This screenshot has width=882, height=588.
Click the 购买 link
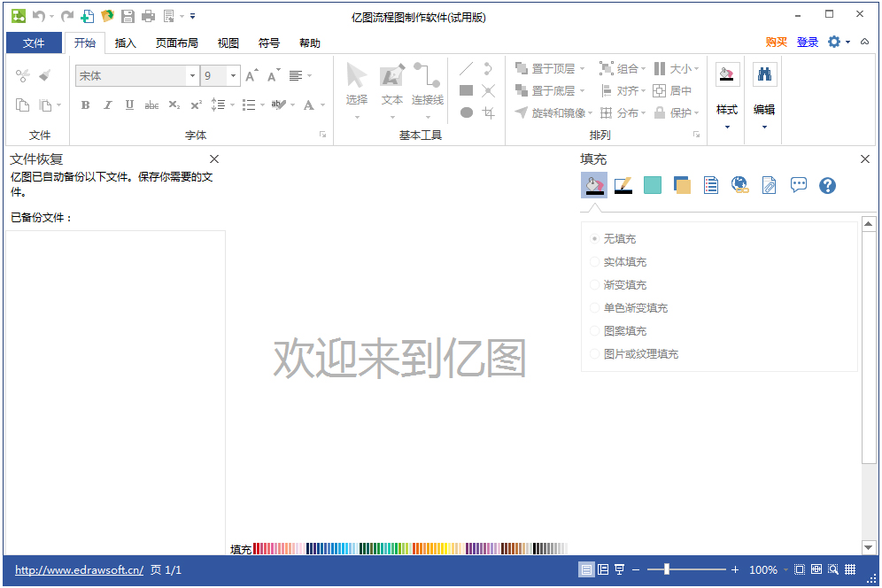(777, 43)
